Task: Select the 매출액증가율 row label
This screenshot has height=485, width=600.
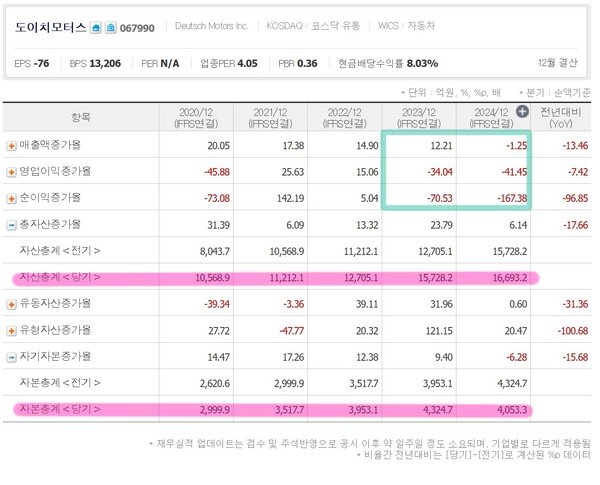Action: (x=50, y=145)
